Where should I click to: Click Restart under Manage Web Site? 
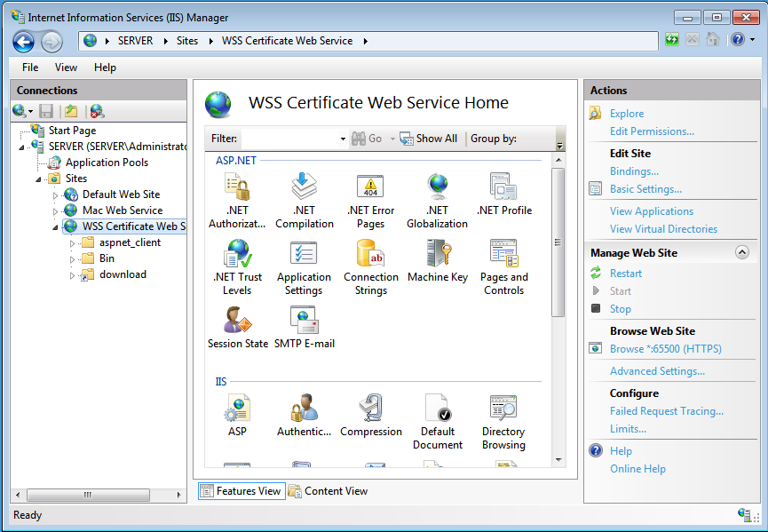(625, 274)
